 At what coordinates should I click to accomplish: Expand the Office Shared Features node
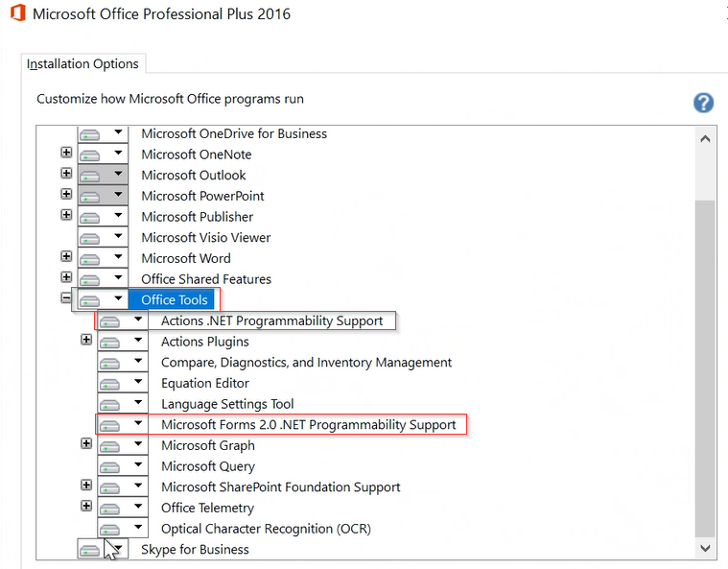tap(66, 277)
